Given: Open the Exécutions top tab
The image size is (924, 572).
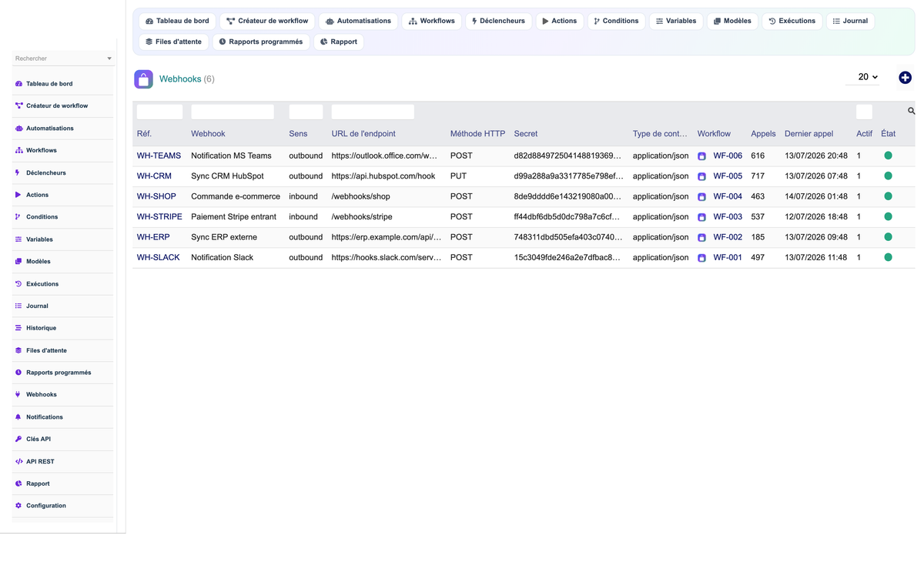Looking at the screenshot, I should point(792,21).
